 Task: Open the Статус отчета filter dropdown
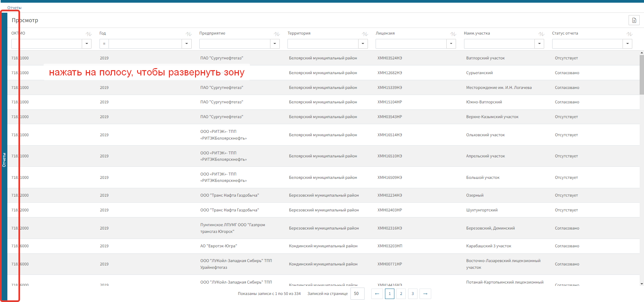pos(627,44)
